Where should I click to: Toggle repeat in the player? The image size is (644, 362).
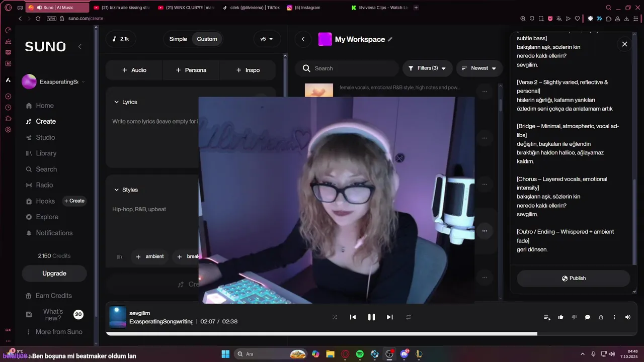[409, 317]
